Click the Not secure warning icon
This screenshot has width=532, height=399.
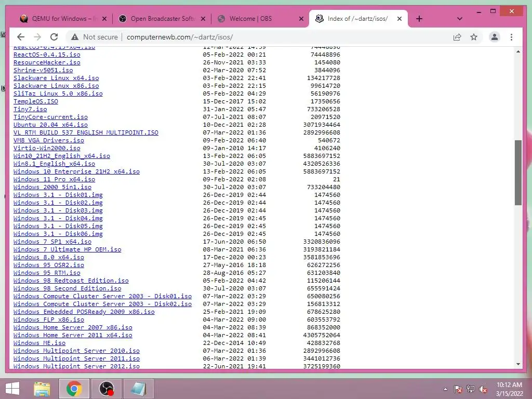point(75,37)
